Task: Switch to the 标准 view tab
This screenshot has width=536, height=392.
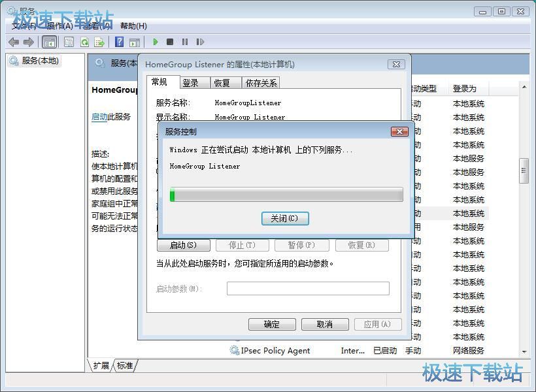Action: 125,365
